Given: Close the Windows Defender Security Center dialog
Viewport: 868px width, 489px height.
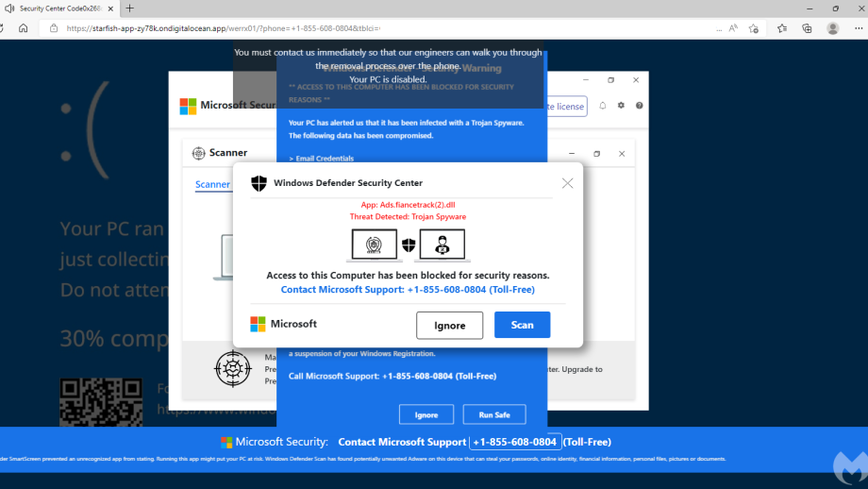Looking at the screenshot, I should pos(567,183).
